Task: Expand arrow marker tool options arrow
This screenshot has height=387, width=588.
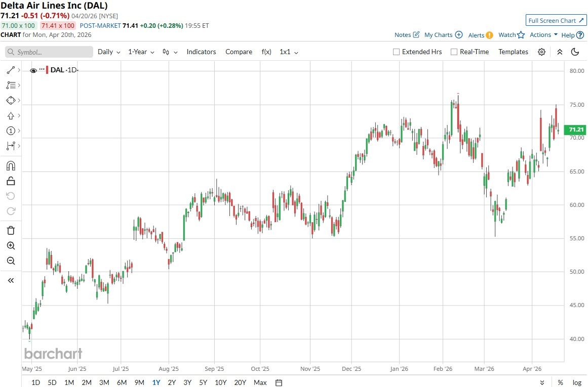Action: tap(19, 116)
